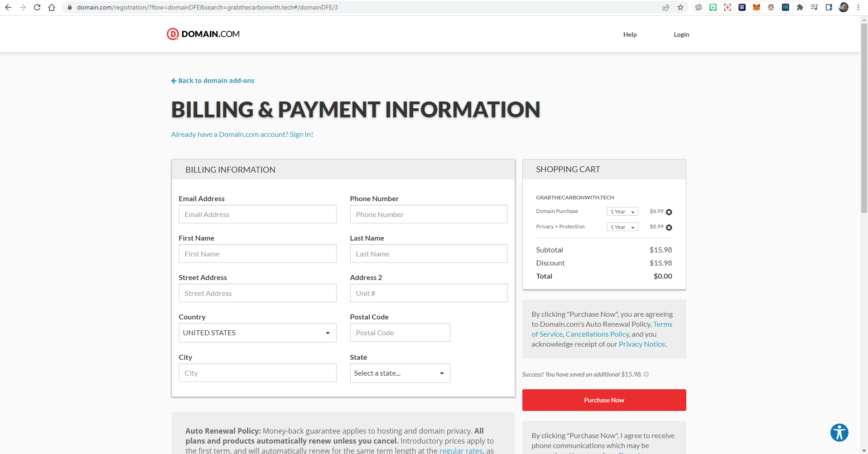
Task: Open the dark blue brackets extension icon
Action: pos(786,7)
